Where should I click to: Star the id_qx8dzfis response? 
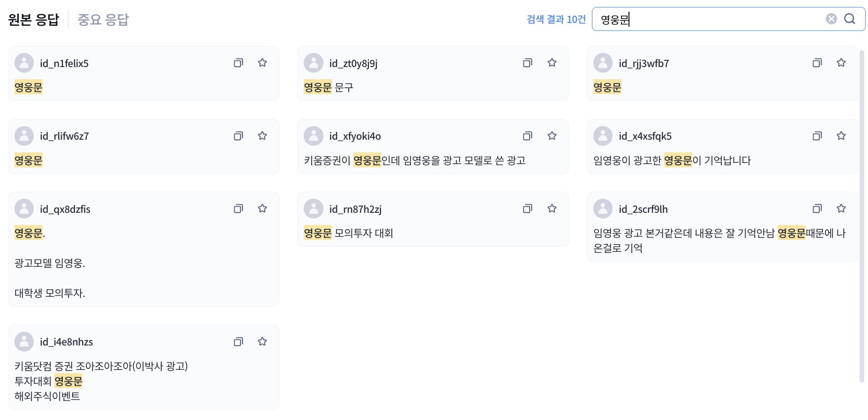(262, 209)
